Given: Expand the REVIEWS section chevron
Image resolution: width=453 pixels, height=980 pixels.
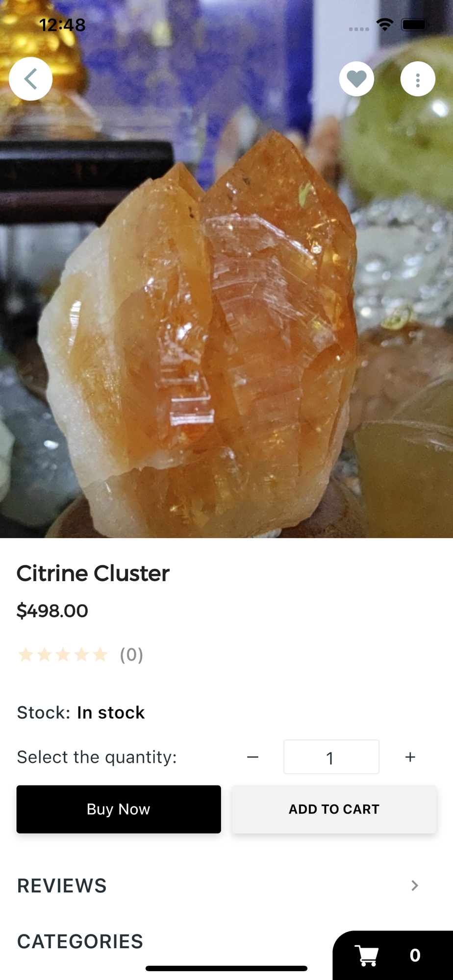Looking at the screenshot, I should tap(415, 885).
